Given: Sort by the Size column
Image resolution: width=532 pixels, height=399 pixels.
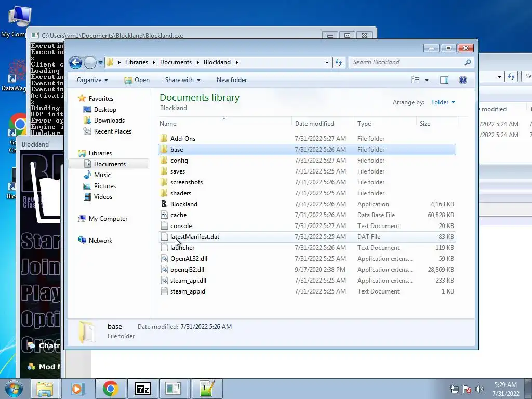Looking at the screenshot, I should [x=437, y=124].
